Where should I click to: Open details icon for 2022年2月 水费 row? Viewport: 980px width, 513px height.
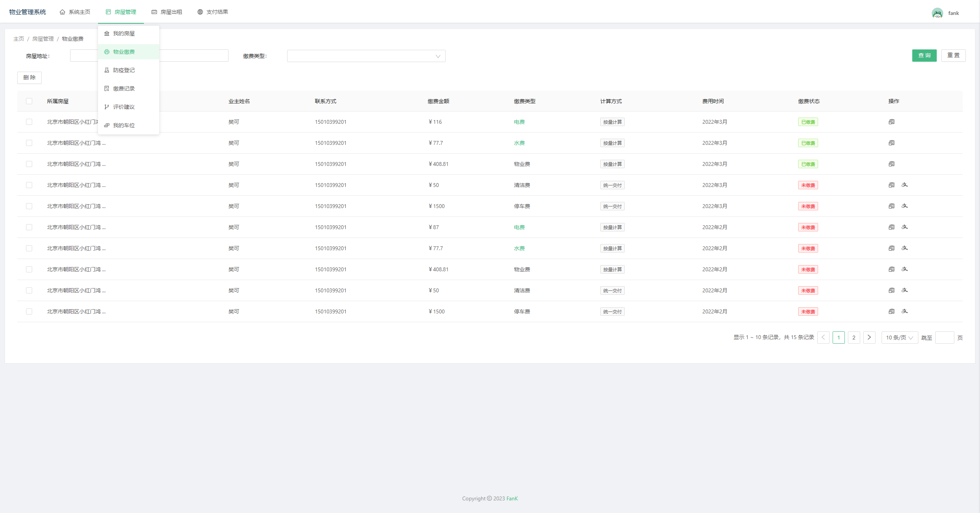(x=892, y=248)
